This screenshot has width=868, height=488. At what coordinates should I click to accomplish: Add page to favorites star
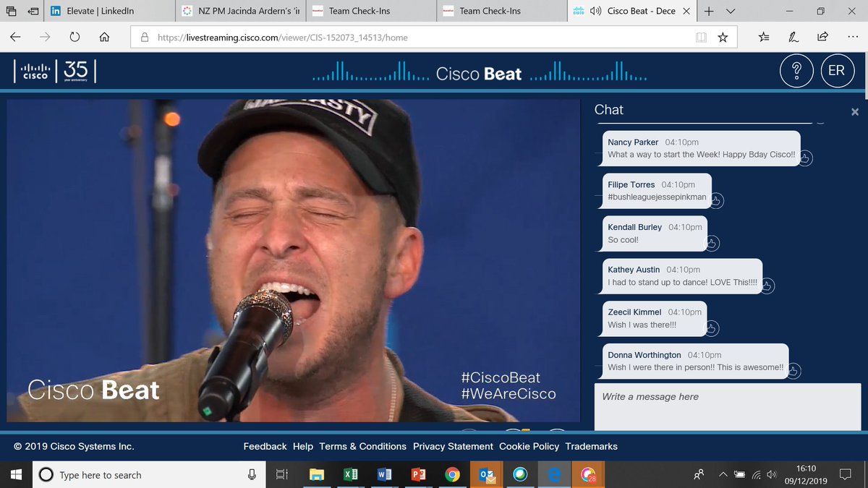click(x=723, y=37)
